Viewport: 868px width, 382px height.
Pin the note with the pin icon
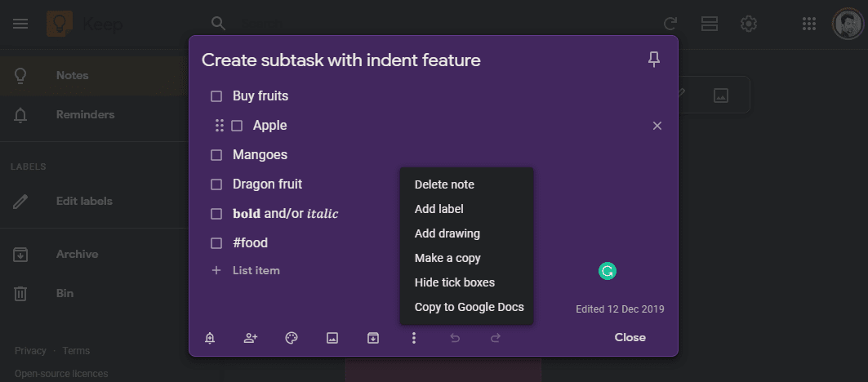(x=654, y=60)
